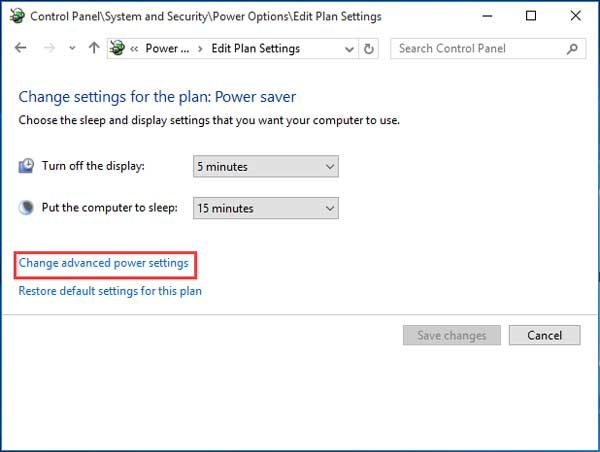Click the Power Options title bar icon
This screenshot has width=600, height=452.
click(17, 15)
